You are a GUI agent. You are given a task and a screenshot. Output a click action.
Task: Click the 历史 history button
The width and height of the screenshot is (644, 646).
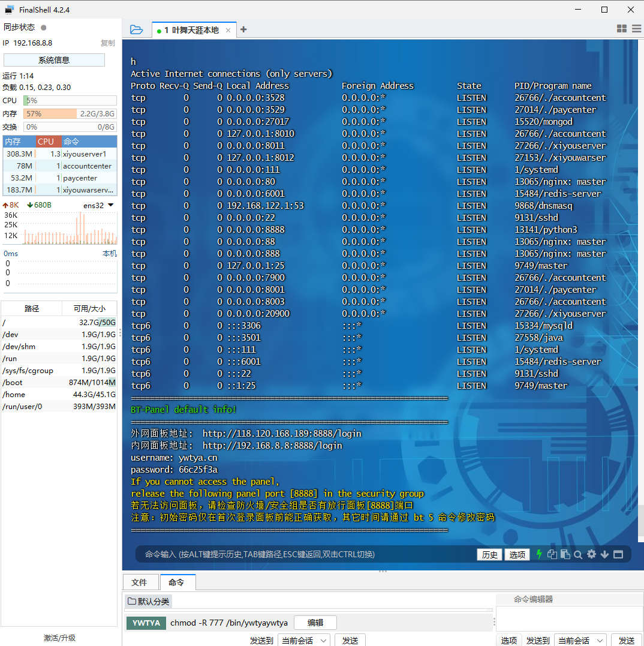pos(489,555)
